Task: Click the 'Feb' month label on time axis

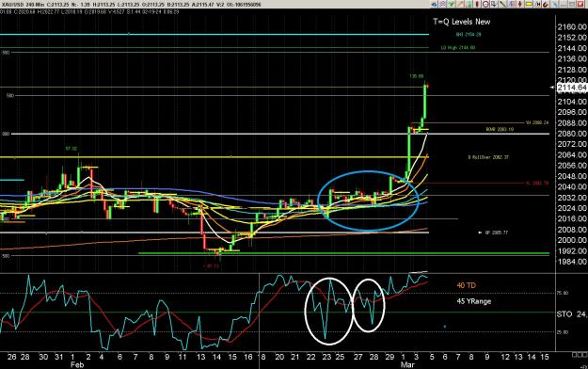Action: pos(77,364)
